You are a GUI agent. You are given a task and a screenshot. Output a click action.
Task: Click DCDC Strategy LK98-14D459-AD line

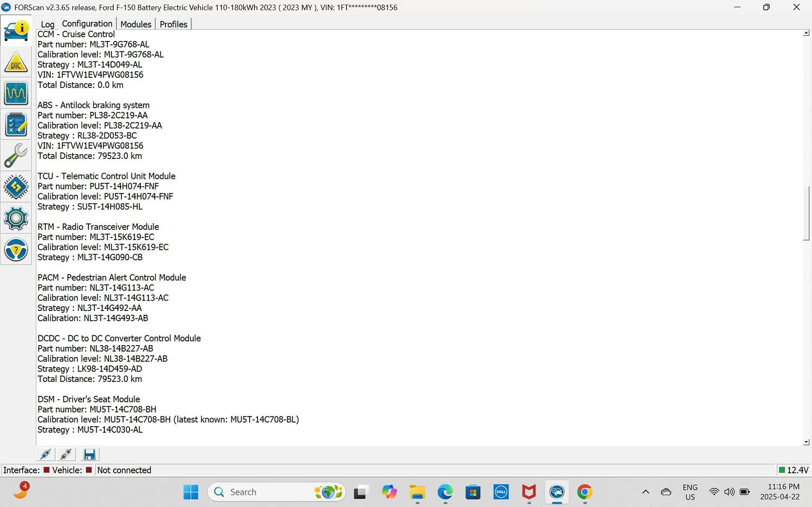tap(90, 369)
